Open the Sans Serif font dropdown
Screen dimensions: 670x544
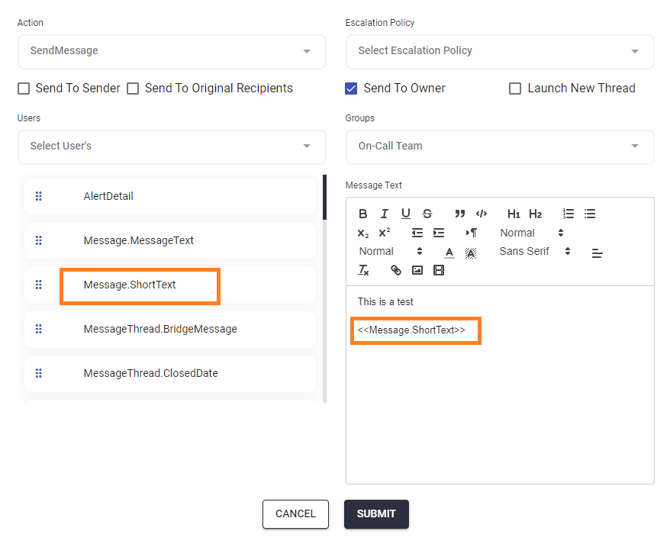point(535,251)
